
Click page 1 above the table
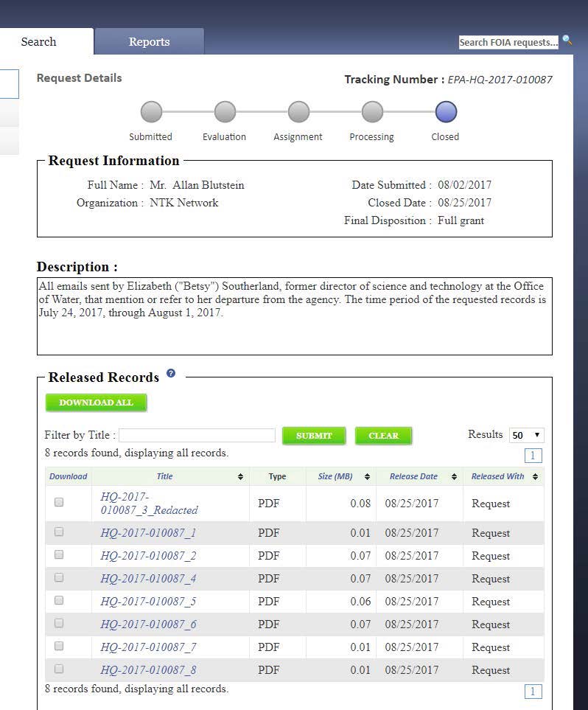click(533, 456)
